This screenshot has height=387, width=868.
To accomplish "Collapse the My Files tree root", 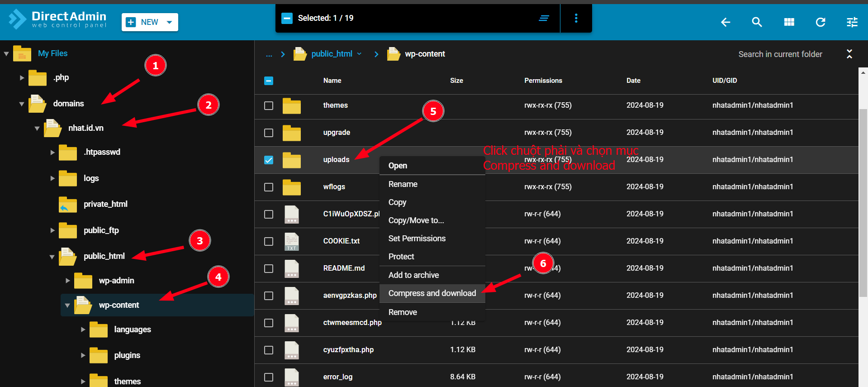I will 6,54.
